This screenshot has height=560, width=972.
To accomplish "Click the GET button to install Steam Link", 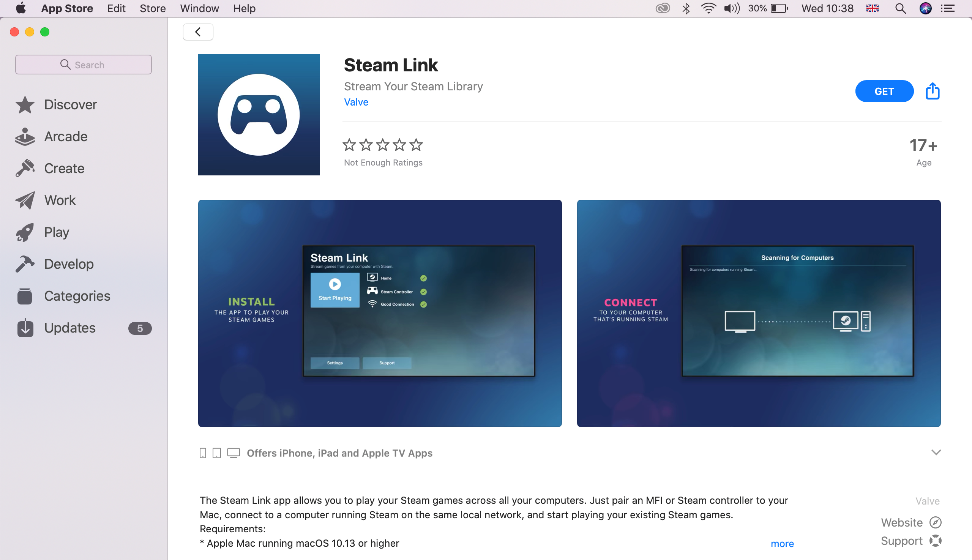I will click(x=884, y=91).
